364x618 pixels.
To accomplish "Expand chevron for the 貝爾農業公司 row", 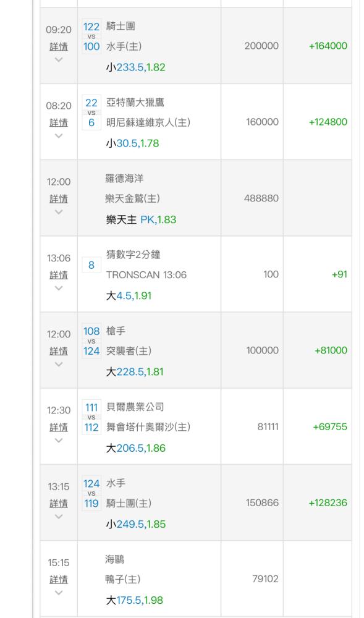I will pos(59,440).
